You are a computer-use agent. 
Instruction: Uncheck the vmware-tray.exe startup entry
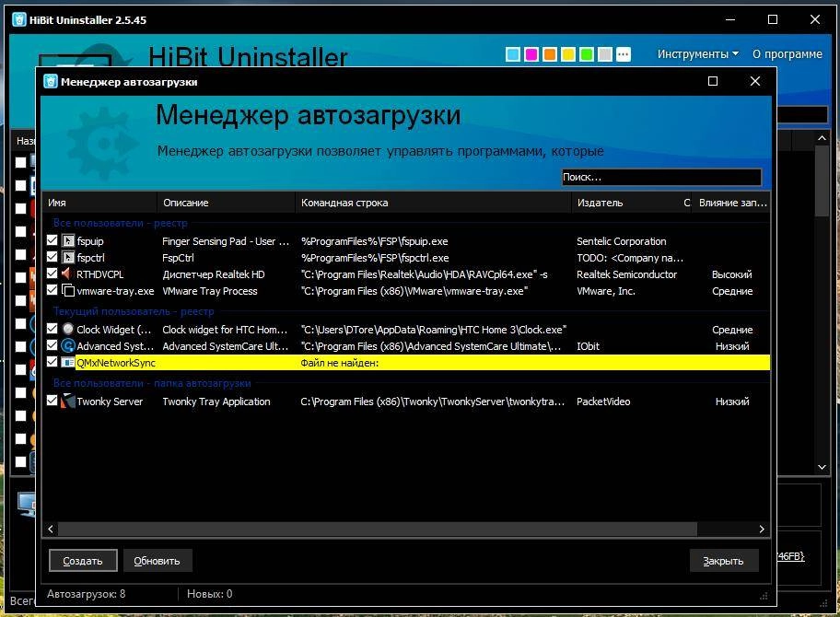tap(52, 290)
